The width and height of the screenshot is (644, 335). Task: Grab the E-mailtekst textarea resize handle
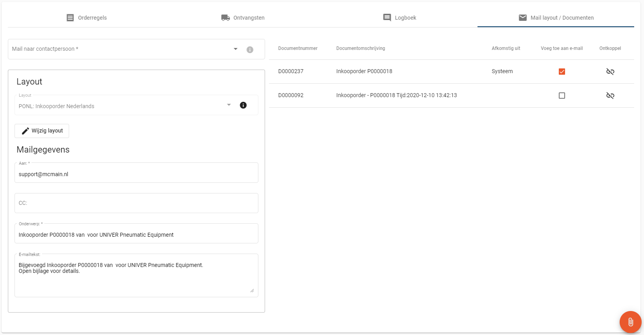tap(252, 291)
